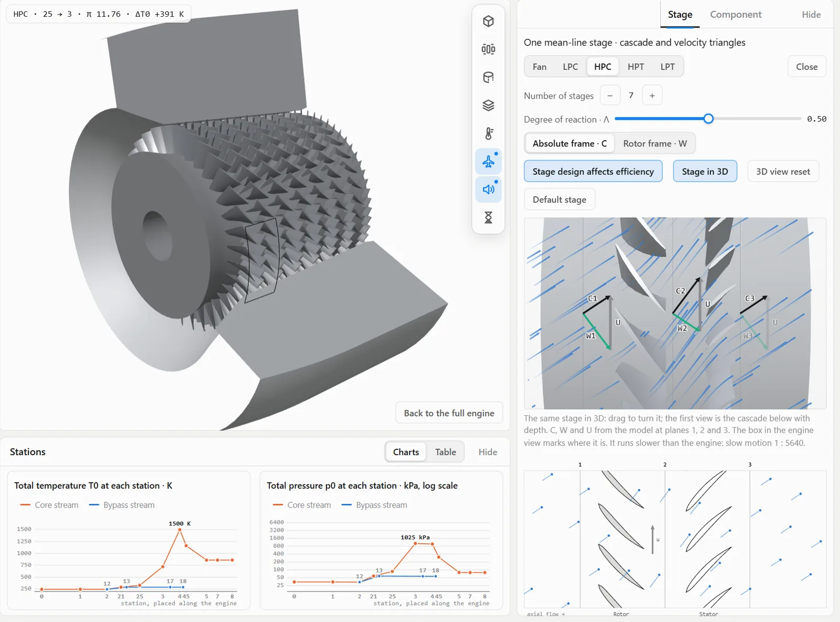Click the 2D cascade diagram
The width and height of the screenshot is (840, 622).
(x=675, y=539)
